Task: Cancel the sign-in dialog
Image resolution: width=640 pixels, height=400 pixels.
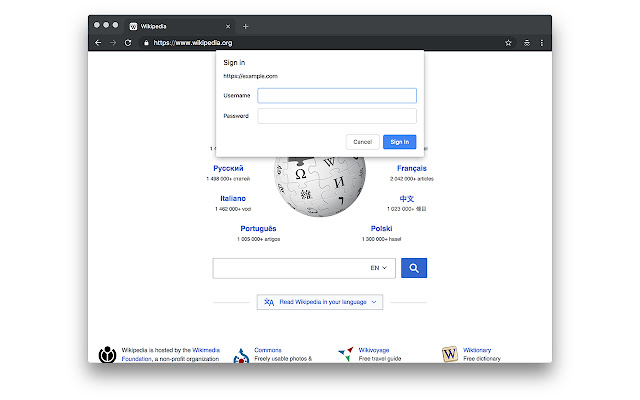Action: (x=362, y=142)
